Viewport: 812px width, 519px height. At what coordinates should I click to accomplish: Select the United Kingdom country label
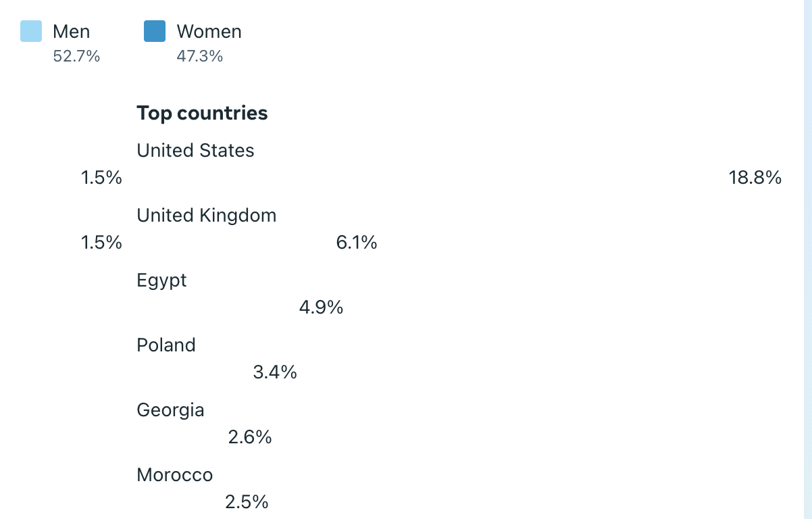coord(206,216)
